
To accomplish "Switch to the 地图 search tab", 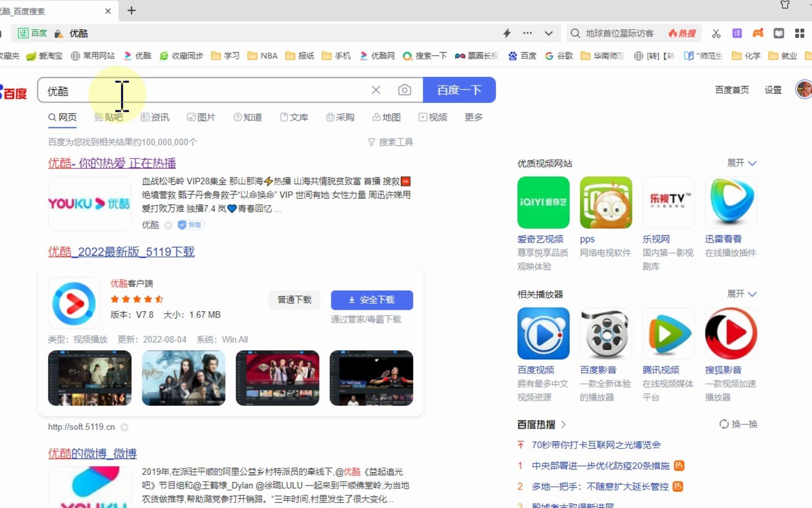I will click(x=386, y=117).
